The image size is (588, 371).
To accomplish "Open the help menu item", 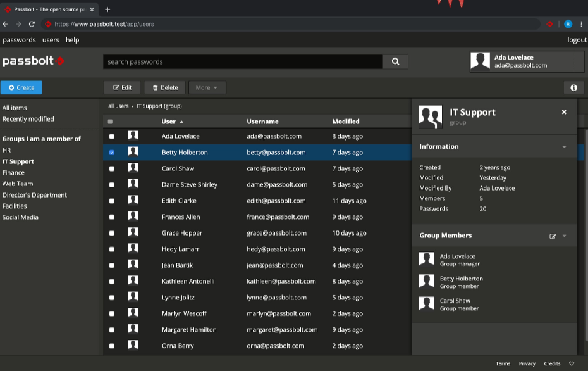I will pos(72,40).
